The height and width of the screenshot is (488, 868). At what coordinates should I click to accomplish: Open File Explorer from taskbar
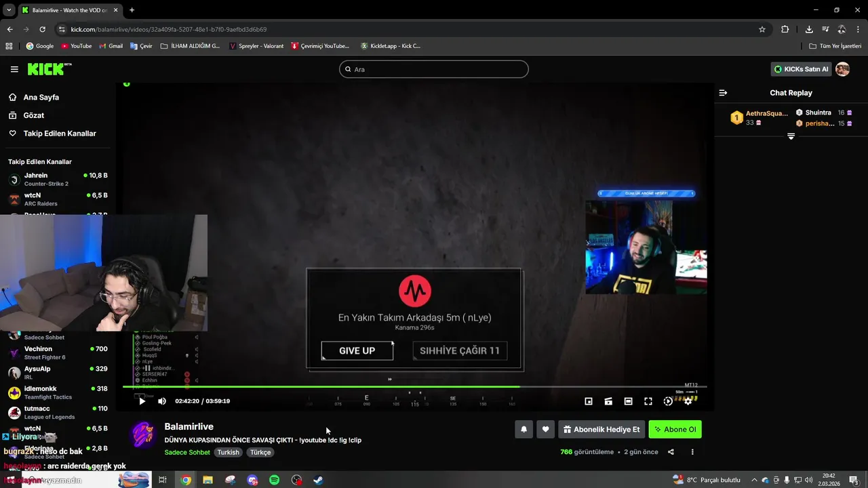tap(208, 480)
